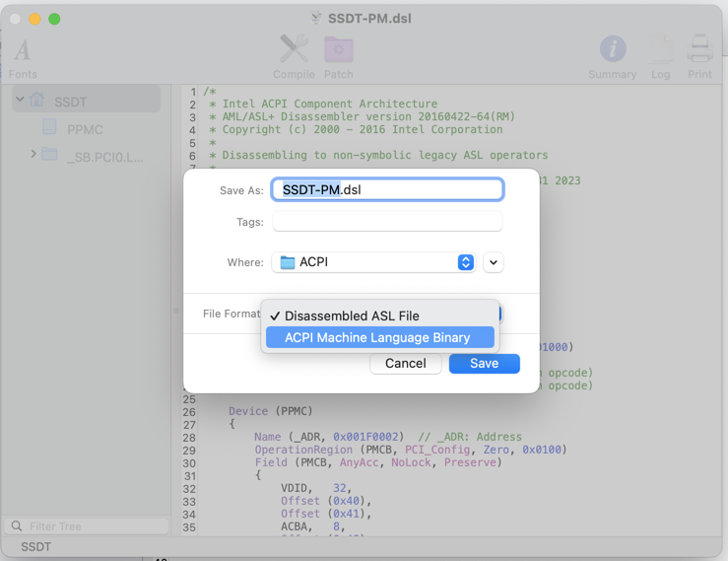
Task: Click the 'Copyright (c) 2000 - 2016' comment line
Action: (x=356, y=129)
